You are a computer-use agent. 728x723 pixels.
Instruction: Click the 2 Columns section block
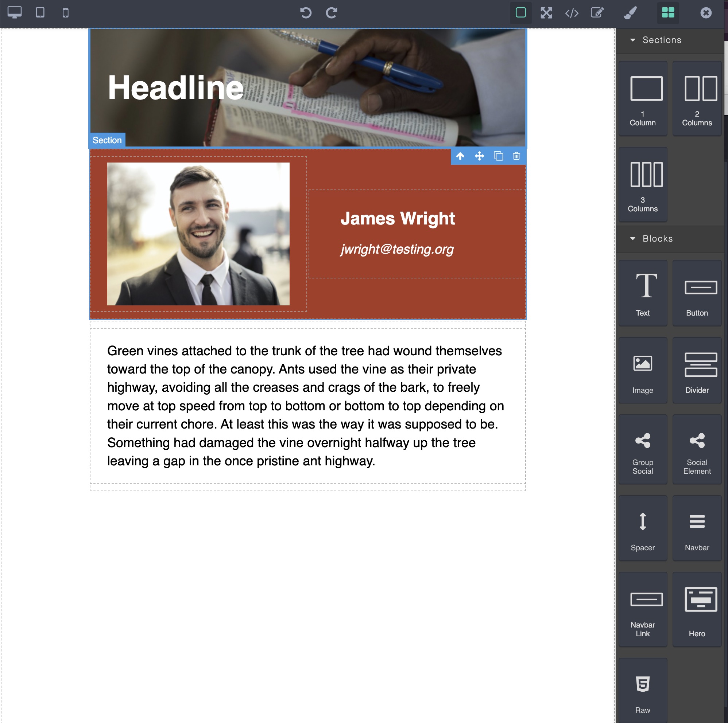[697, 99]
